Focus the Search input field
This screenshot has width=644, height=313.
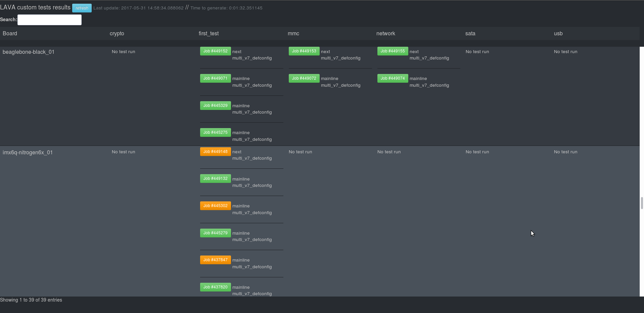(49, 20)
